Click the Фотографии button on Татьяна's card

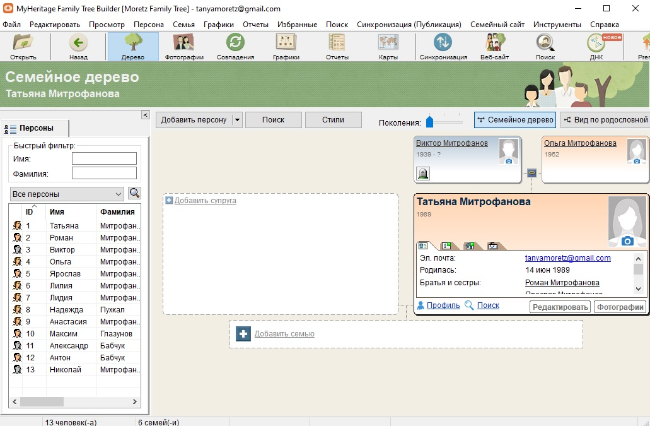coord(620,307)
